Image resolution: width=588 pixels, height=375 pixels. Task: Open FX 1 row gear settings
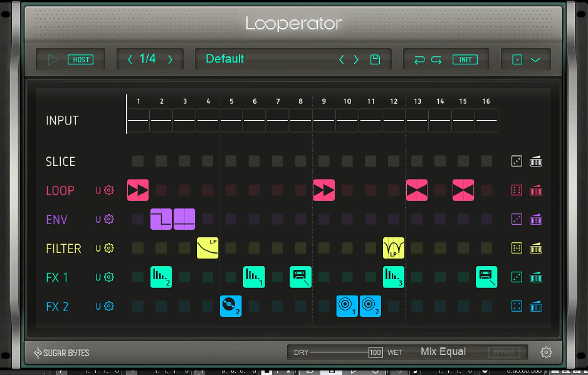(x=108, y=277)
